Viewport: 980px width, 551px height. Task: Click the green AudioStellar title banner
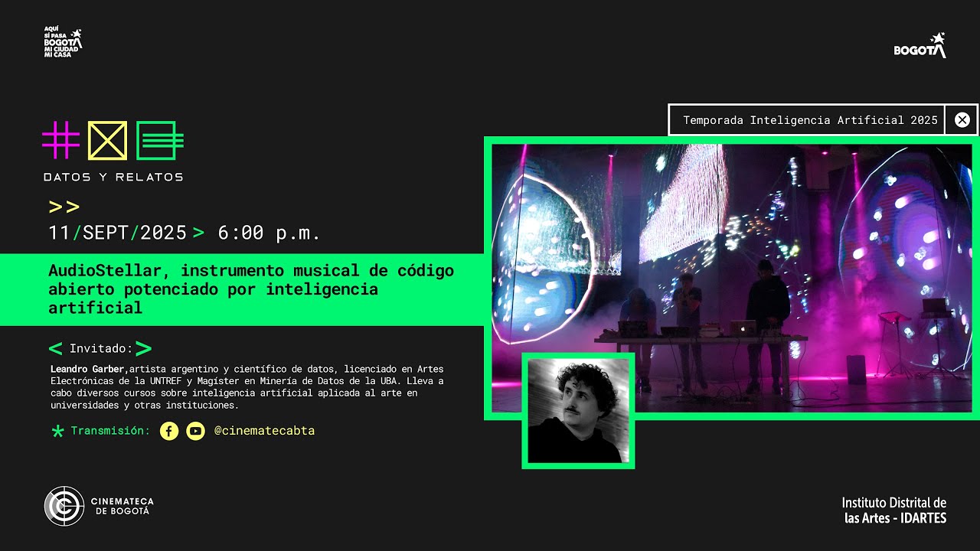tap(245, 289)
